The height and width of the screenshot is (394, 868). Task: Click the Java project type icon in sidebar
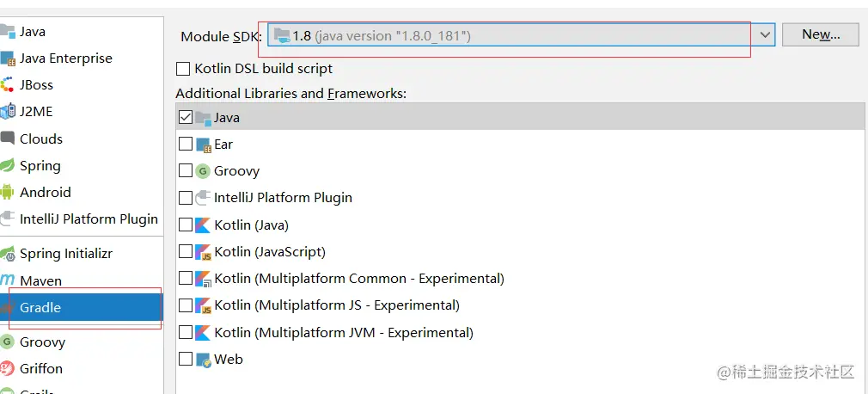(7, 31)
